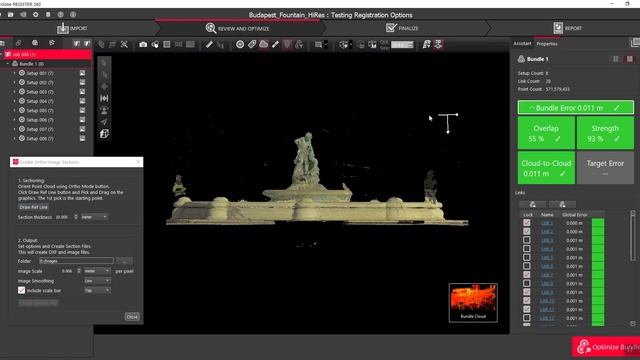The height and width of the screenshot is (360, 640).
Task: Click the image icon for Setup 004
Action: pyautogui.click(x=82, y=101)
